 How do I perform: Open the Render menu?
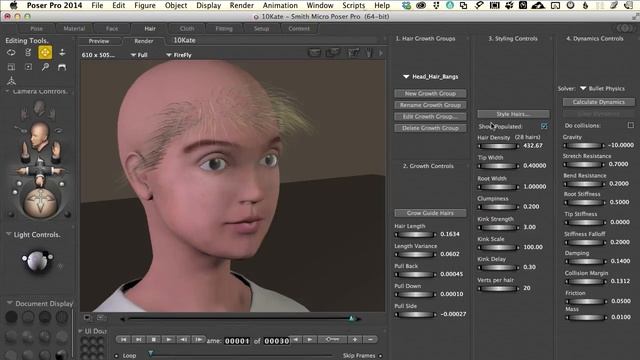click(241, 5)
